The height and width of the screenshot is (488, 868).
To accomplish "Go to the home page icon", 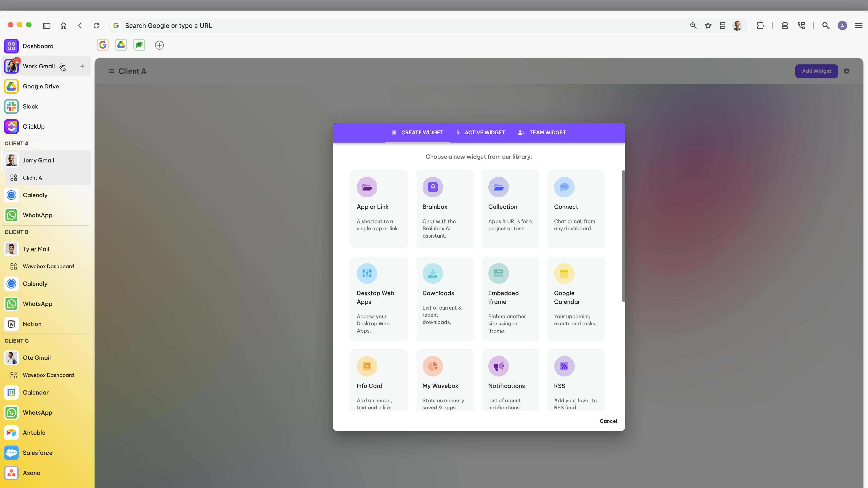I will (x=63, y=26).
